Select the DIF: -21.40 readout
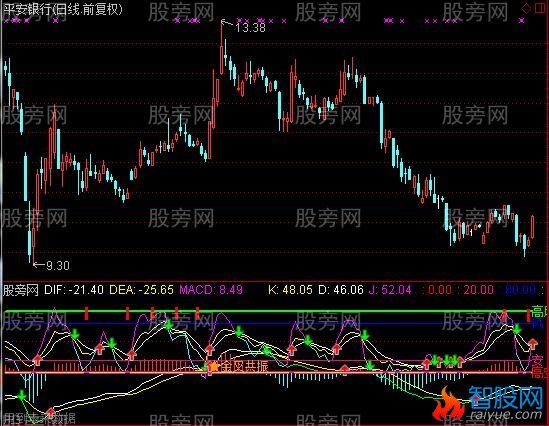Screen dimensions: 549x426 74,290
